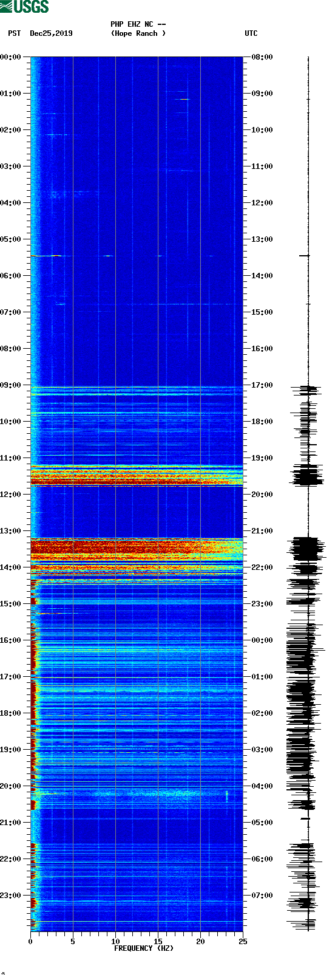
Task: Click the 10:00 PST time label
Action: pos(11,422)
